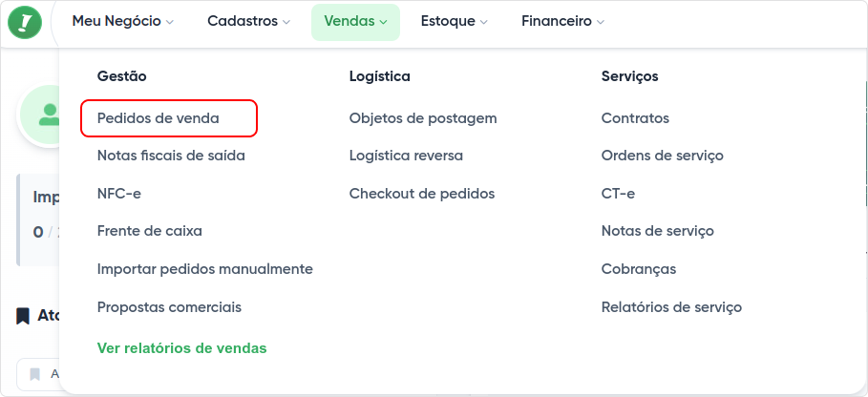Open Checkout de pedidos

pos(422,194)
